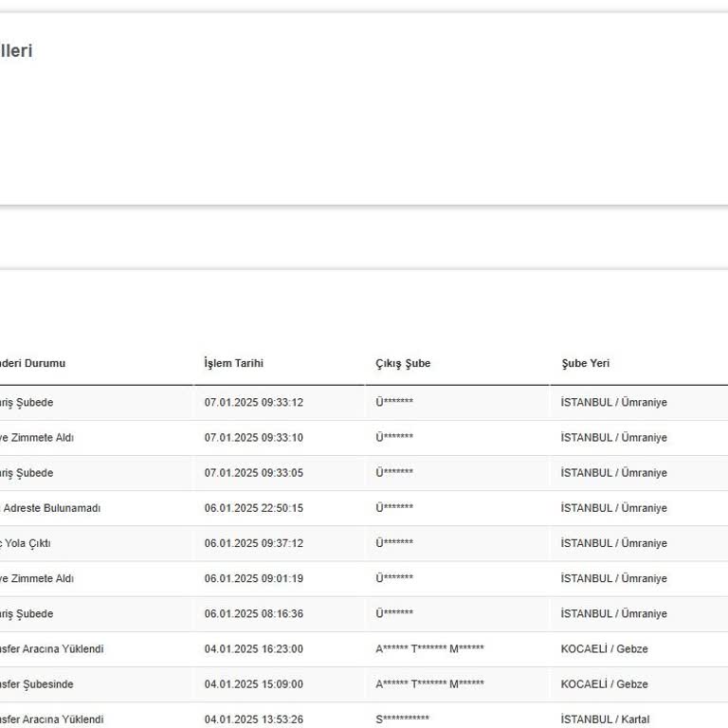728x728 pixels.
Task: Click Zimmete Aldı status in 07.01.2025 09:33:10 row
Action: pos(42,437)
